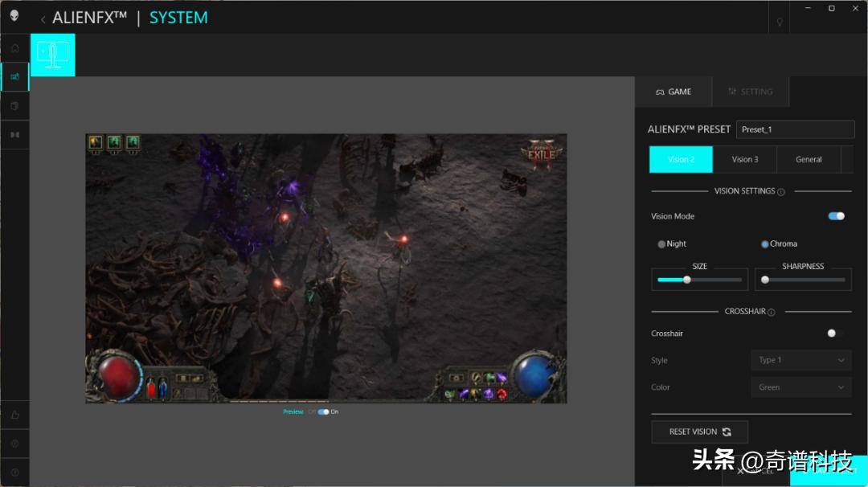Click the info icon beside CROSSHAIR
The image size is (868, 487).
click(x=772, y=312)
